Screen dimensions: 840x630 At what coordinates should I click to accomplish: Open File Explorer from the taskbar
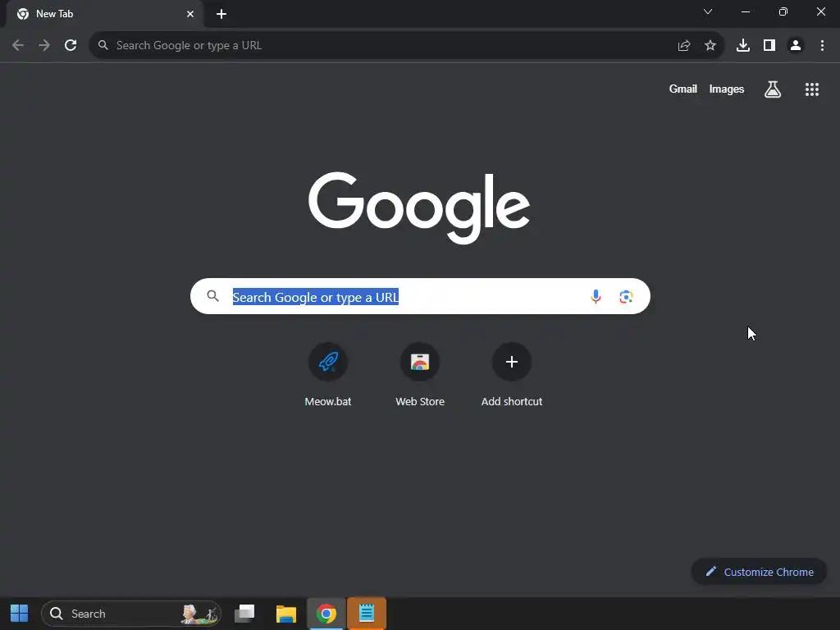click(x=286, y=614)
